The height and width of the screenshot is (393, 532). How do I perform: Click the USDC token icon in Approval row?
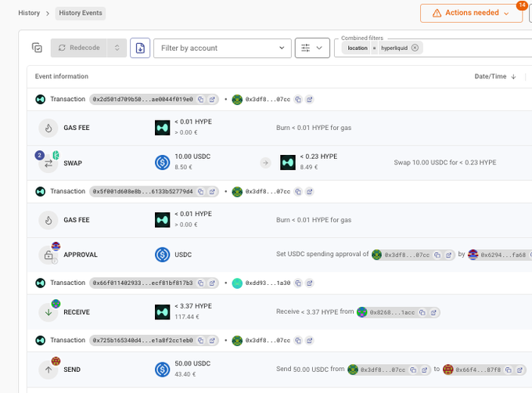163,254
